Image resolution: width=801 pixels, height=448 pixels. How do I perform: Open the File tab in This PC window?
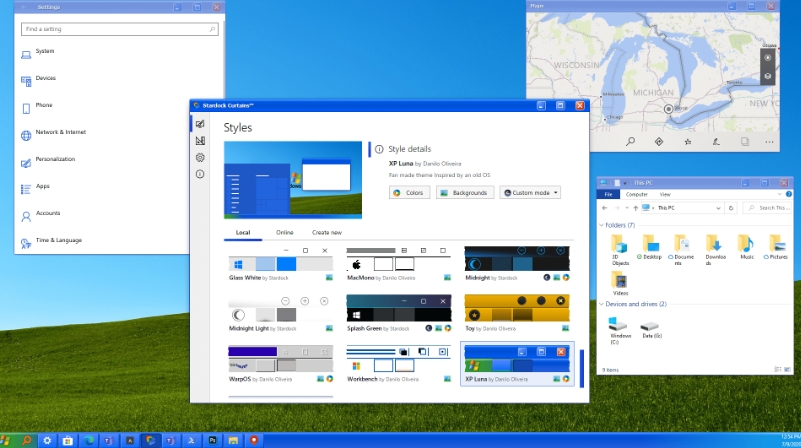click(608, 195)
